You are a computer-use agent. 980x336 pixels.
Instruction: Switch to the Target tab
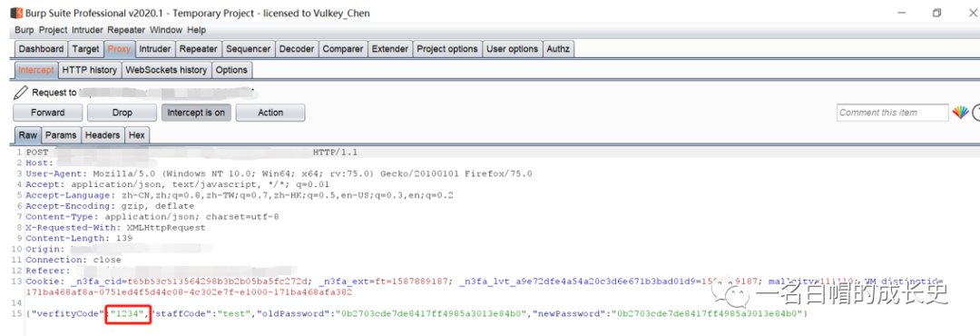pyautogui.click(x=85, y=49)
